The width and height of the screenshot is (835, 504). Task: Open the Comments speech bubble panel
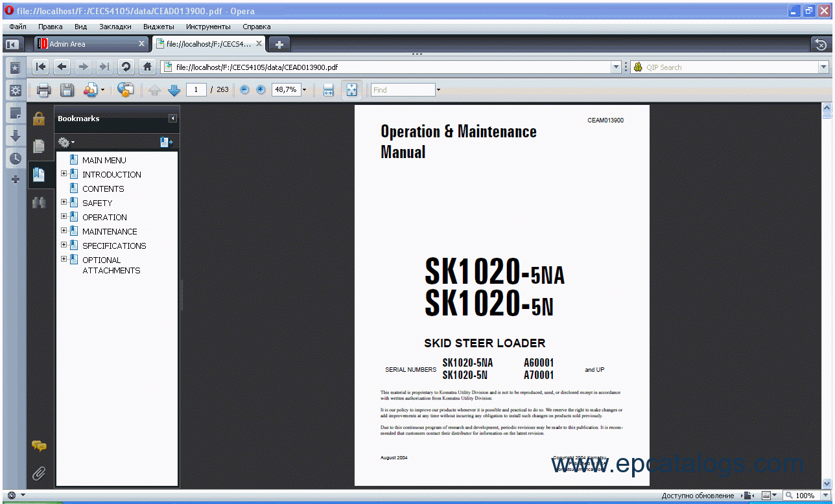pyautogui.click(x=39, y=446)
